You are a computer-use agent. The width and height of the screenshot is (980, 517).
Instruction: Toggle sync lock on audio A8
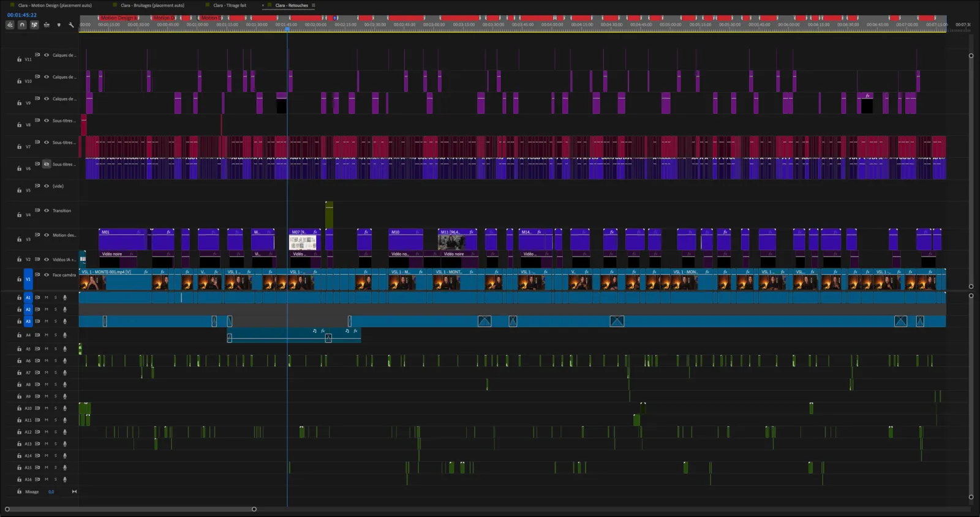point(37,385)
